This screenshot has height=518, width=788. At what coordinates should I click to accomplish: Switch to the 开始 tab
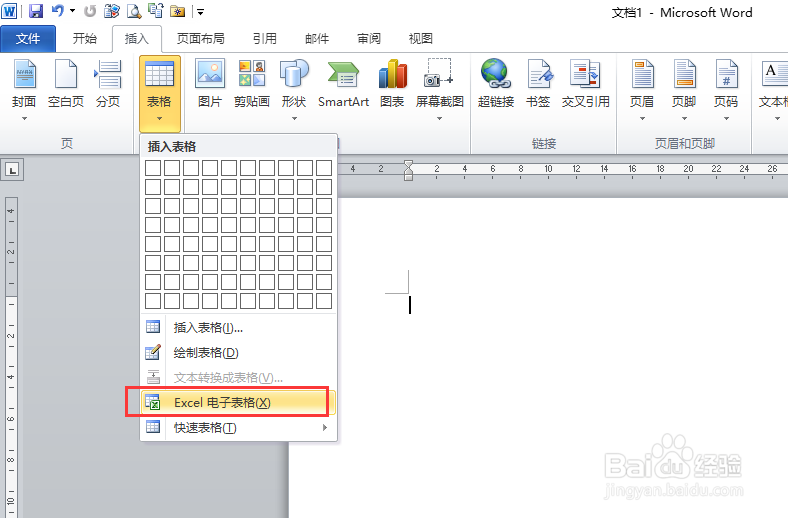[84, 39]
